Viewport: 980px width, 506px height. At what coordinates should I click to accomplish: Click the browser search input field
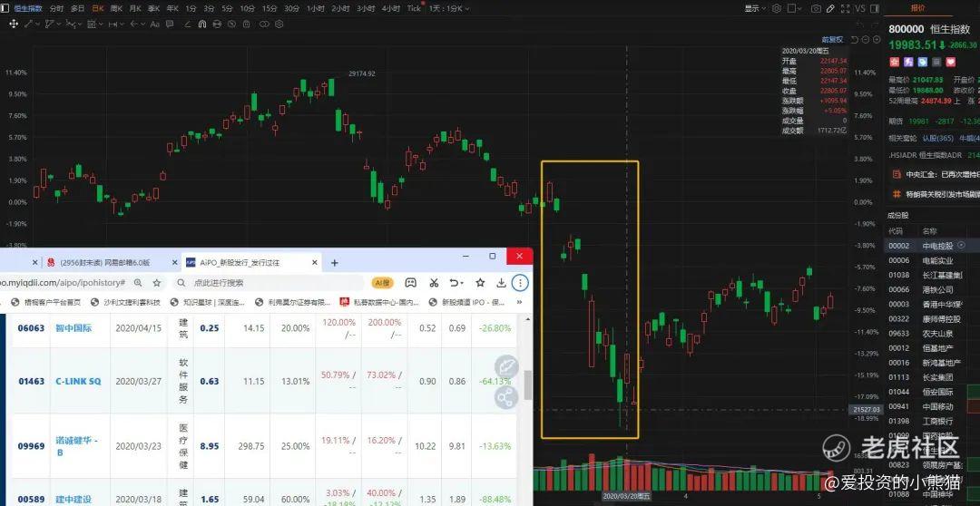point(269,283)
